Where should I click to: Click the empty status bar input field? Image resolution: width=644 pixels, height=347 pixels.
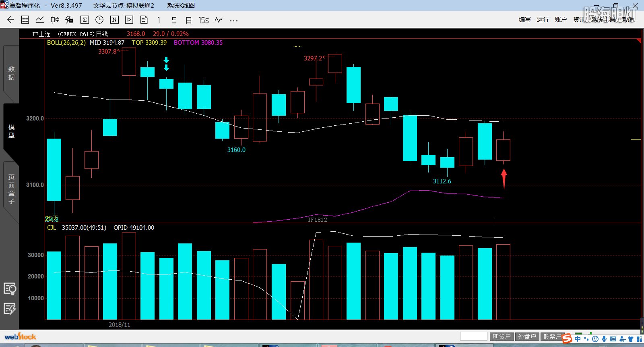coord(474,336)
